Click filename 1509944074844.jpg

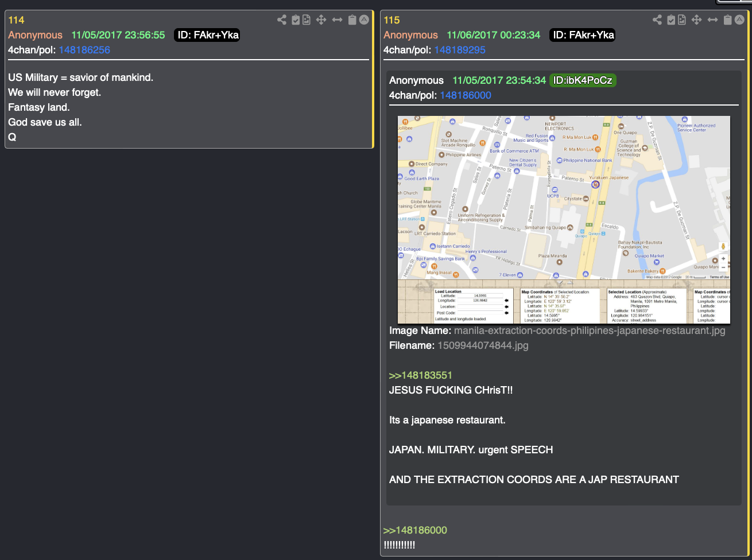(x=483, y=345)
